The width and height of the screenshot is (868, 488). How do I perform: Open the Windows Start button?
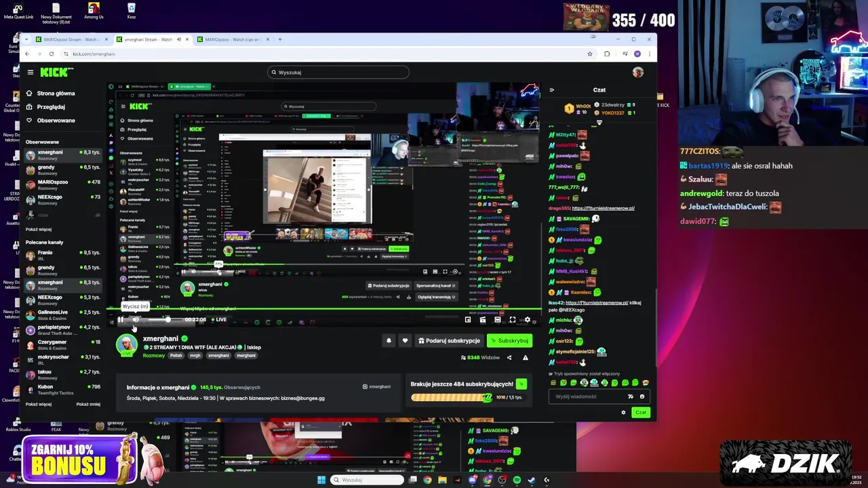coord(321,480)
